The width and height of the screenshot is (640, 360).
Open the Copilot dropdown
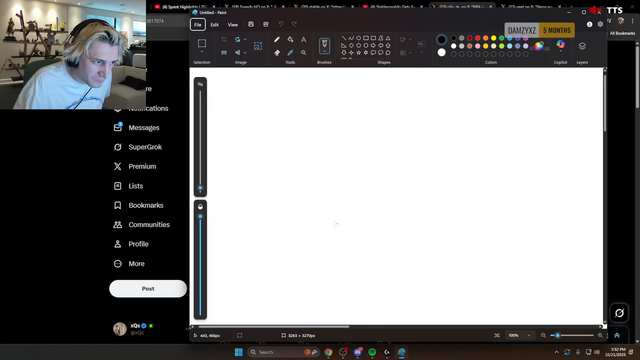560,51
